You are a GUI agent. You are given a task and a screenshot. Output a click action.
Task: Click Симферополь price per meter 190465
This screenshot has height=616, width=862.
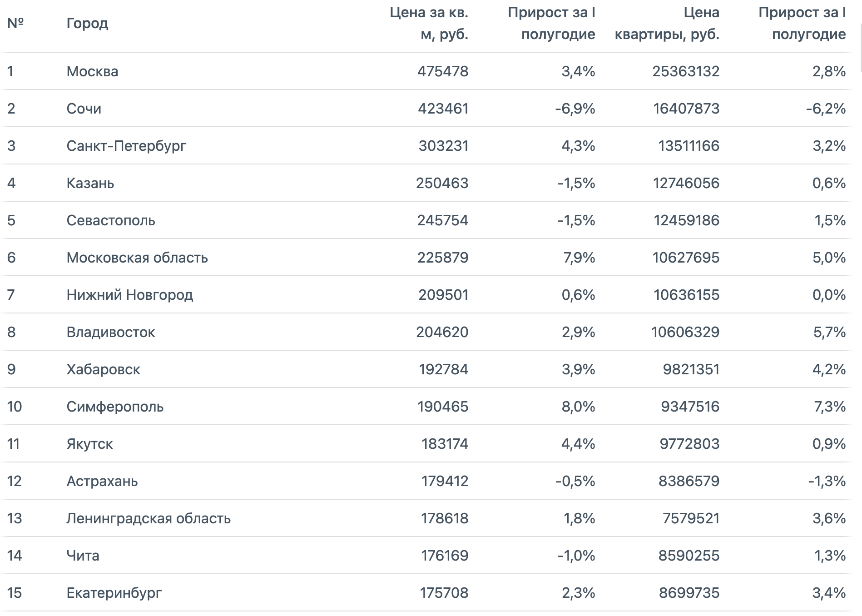point(443,407)
